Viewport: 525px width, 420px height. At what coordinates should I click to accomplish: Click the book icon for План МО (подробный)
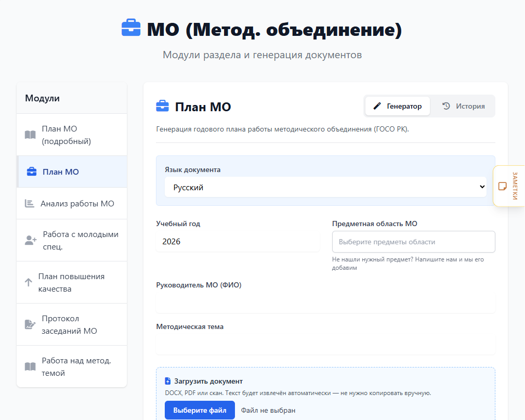[30, 135]
